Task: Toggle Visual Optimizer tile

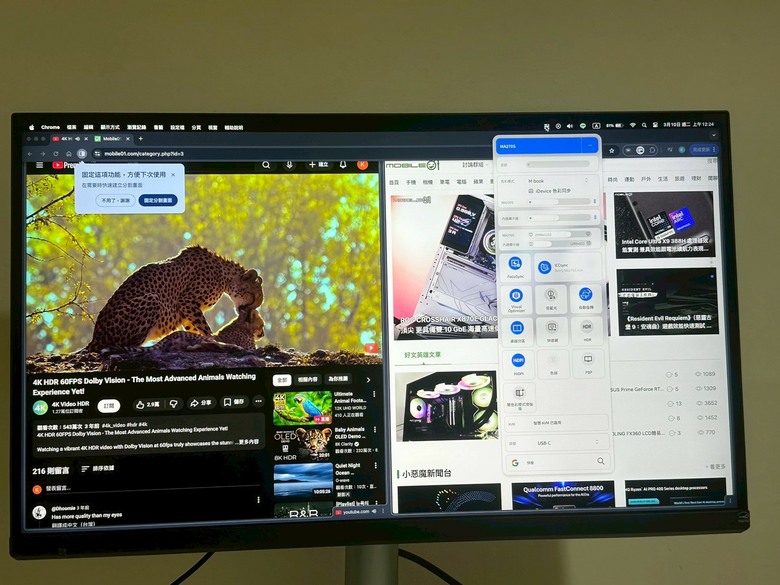Action: tap(516, 299)
